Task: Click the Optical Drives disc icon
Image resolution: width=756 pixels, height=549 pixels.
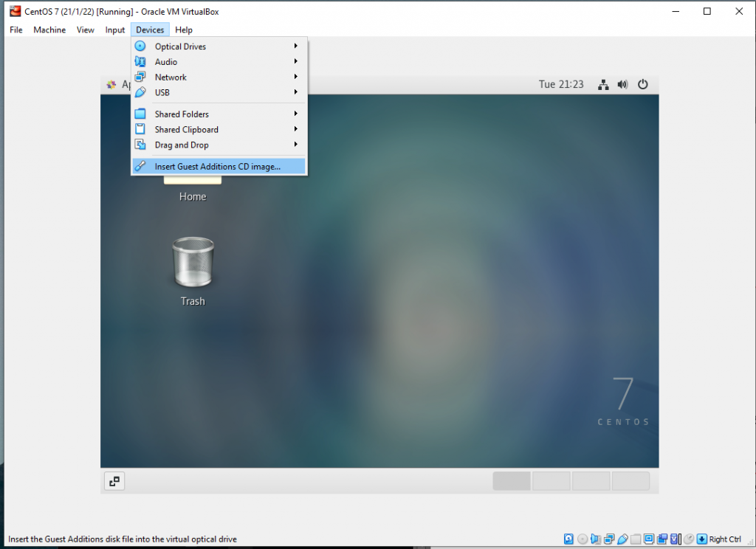Action: point(140,46)
